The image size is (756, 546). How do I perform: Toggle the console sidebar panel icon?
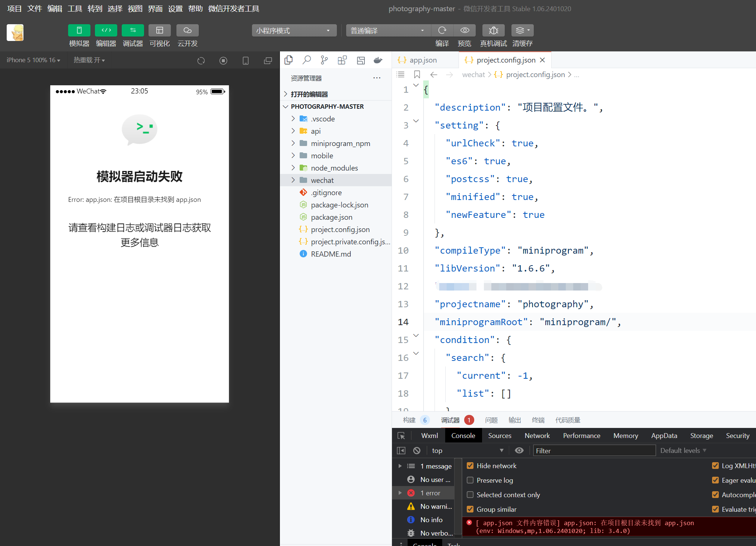pyautogui.click(x=401, y=451)
